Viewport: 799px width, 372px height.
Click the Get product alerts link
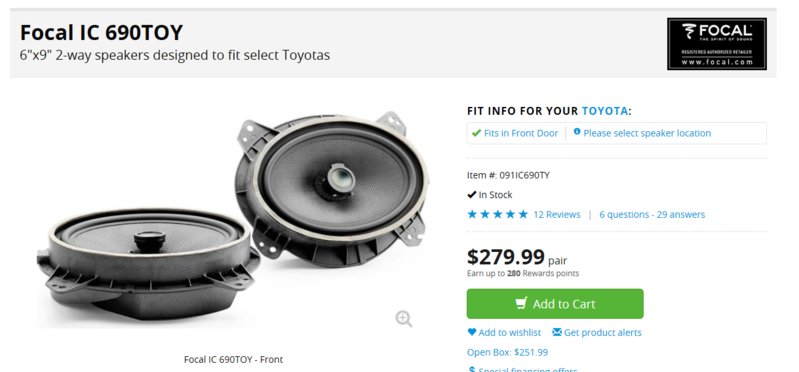click(602, 332)
